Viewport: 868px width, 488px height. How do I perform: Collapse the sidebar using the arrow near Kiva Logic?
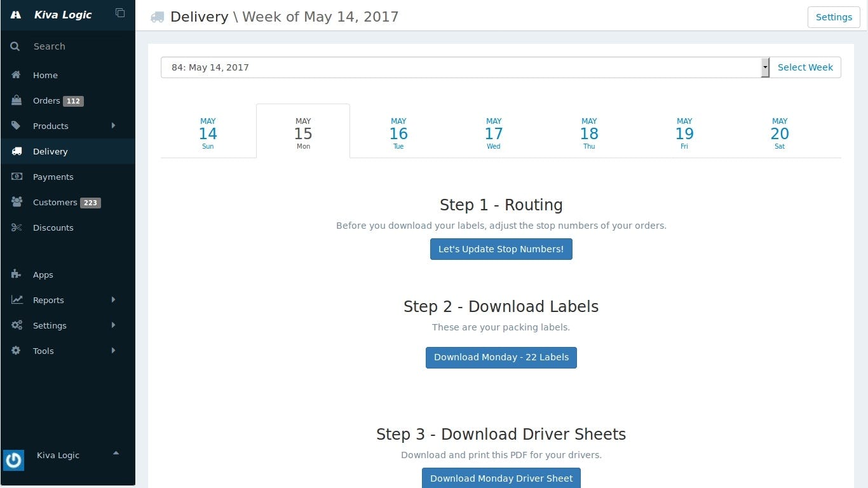pyautogui.click(x=116, y=454)
